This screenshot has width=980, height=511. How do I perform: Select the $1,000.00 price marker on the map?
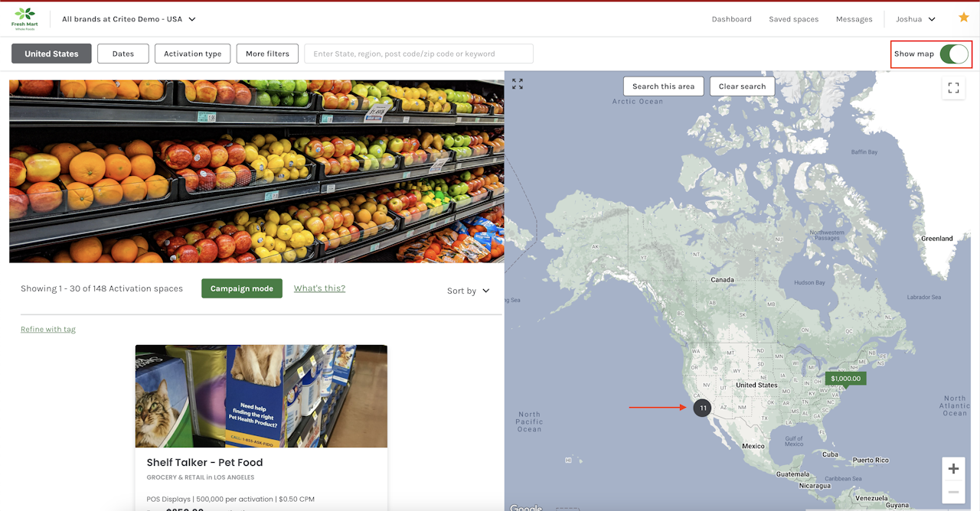(845, 379)
